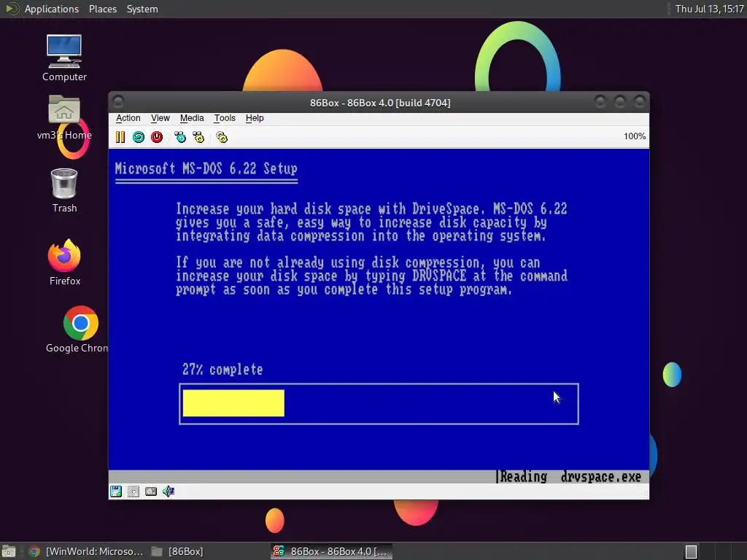Click the 'Microsoft MS-DOS 6.22 Setup' heading
This screenshot has height=560, width=747.
click(206, 168)
